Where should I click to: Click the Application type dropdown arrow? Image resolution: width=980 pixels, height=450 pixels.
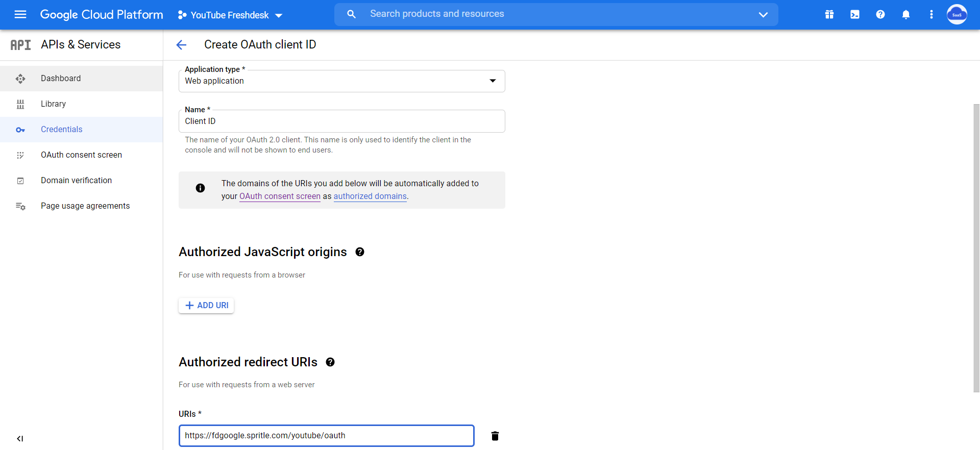point(493,81)
